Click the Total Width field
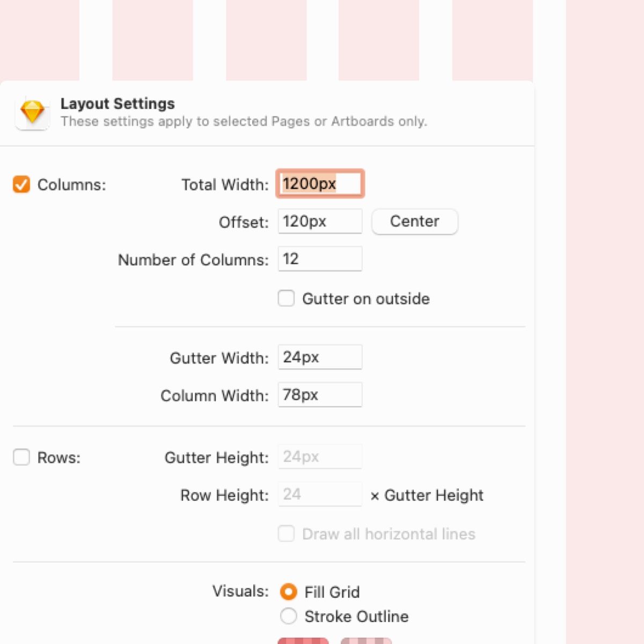The width and height of the screenshot is (644, 644). 320,184
